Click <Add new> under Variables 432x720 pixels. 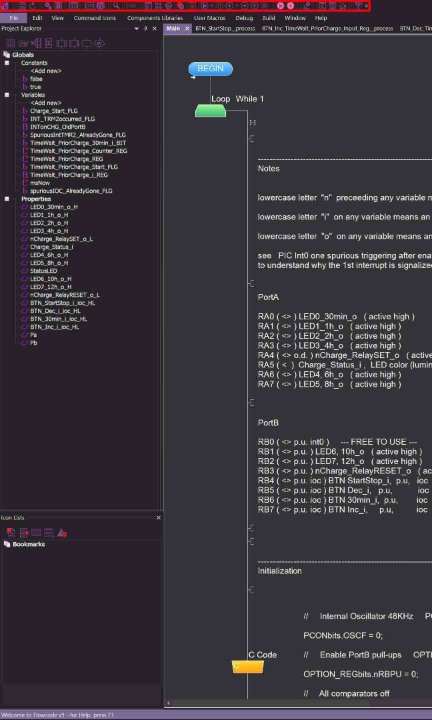point(45,103)
